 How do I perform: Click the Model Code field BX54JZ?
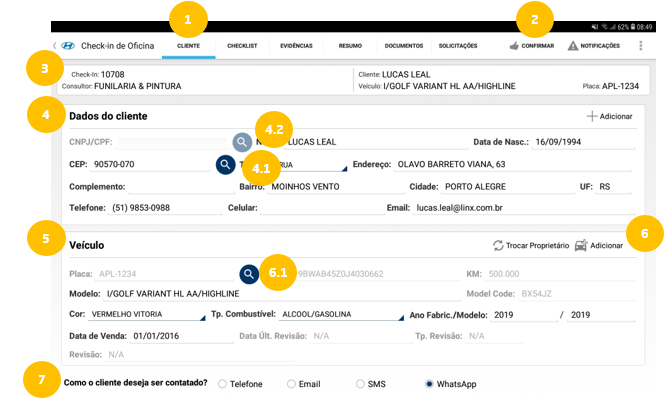tap(576, 294)
